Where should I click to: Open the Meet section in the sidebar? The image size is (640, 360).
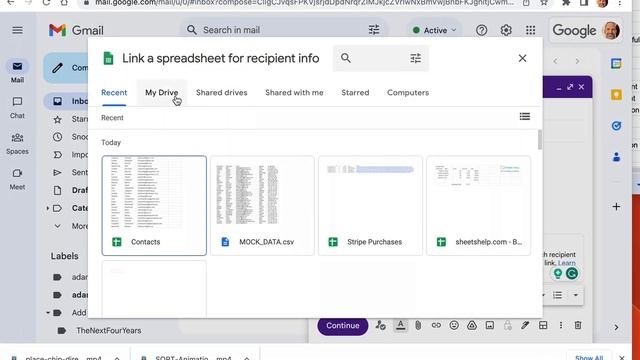click(17, 179)
